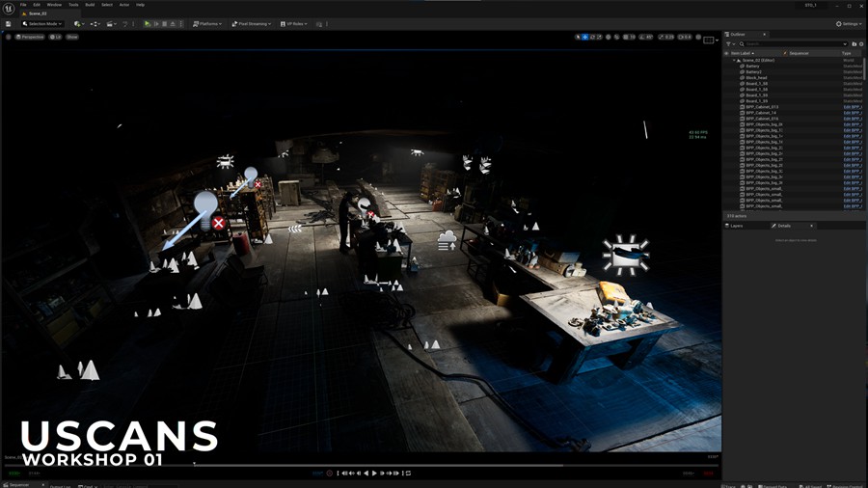Toggle grid snapping value 10
Image resolution: width=868 pixels, height=488 pixels.
[630, 37]
